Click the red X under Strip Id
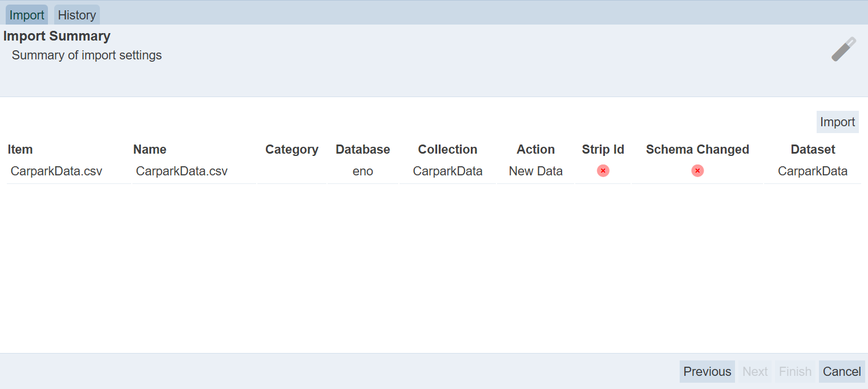 [603, 171]
